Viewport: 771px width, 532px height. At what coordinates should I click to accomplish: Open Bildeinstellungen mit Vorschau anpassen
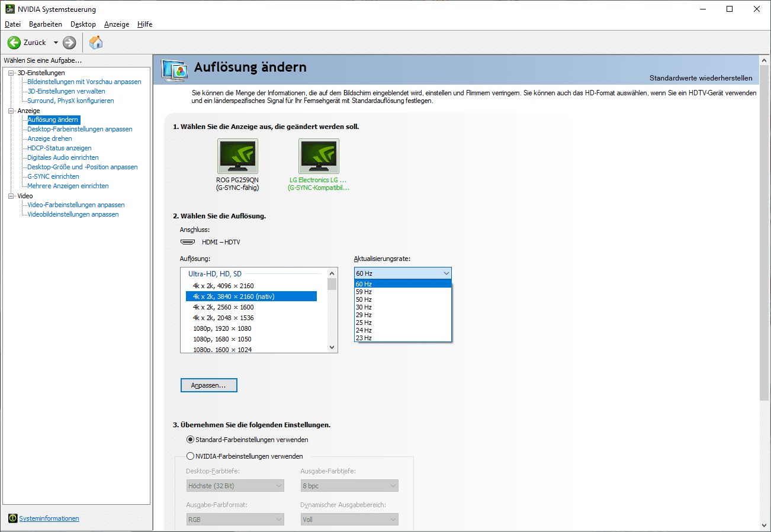[84, 82]
